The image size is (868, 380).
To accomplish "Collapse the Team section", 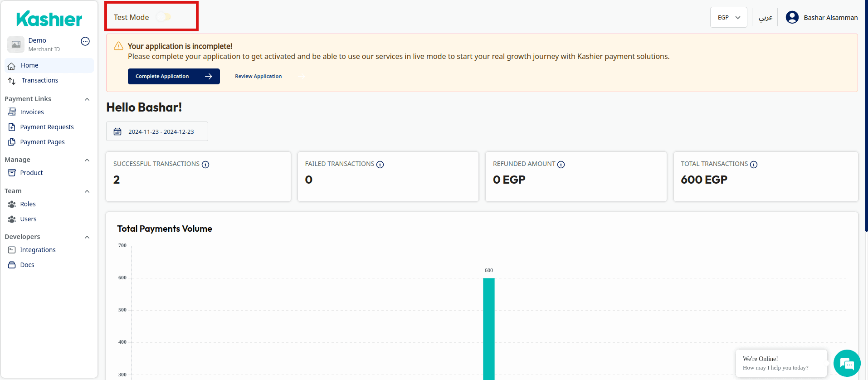I will point(87,191).
